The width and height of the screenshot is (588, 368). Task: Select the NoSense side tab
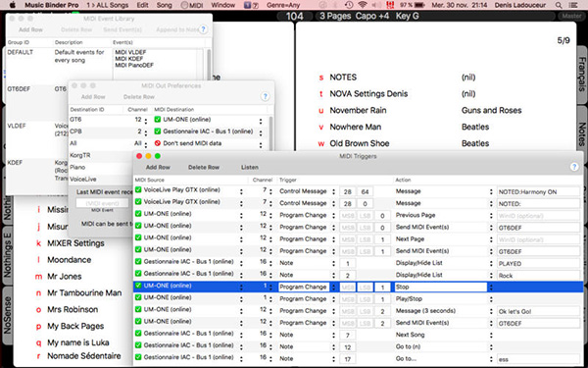[8, 315]
